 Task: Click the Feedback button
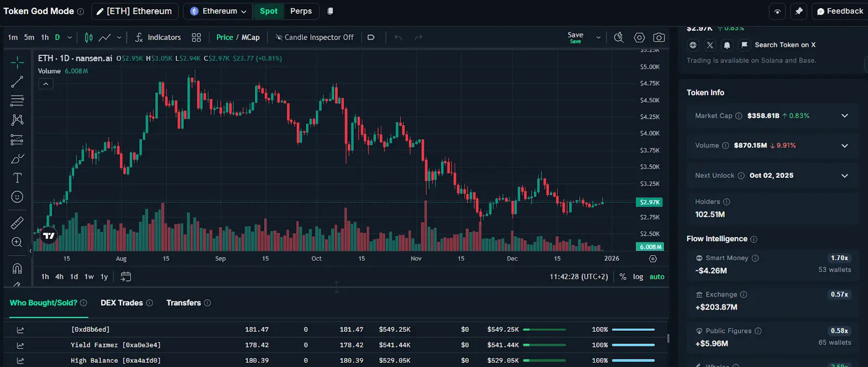click(840, 11)
